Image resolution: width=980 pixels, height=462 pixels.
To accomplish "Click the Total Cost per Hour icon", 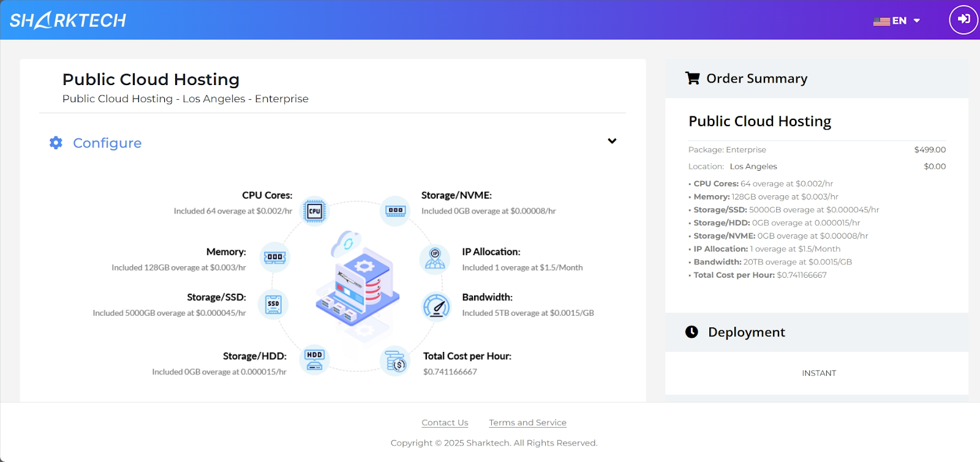I will tap(395, 361).
